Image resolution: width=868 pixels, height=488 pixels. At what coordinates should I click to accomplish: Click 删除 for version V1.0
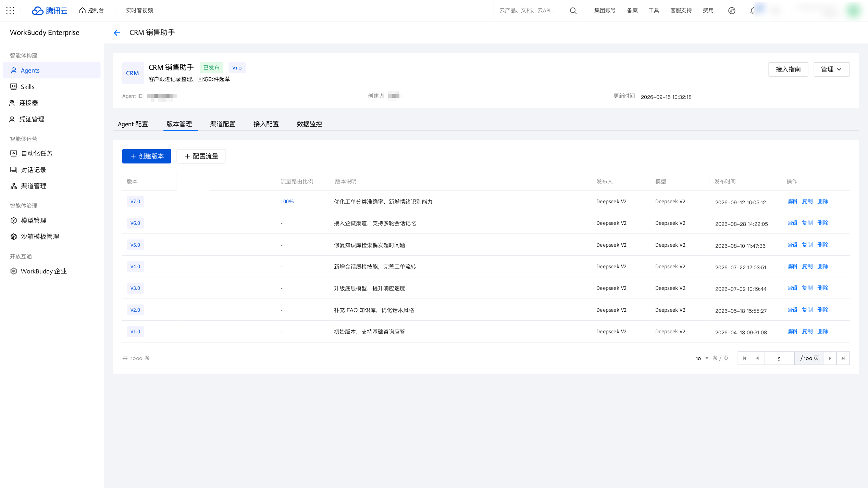point(823,331)
